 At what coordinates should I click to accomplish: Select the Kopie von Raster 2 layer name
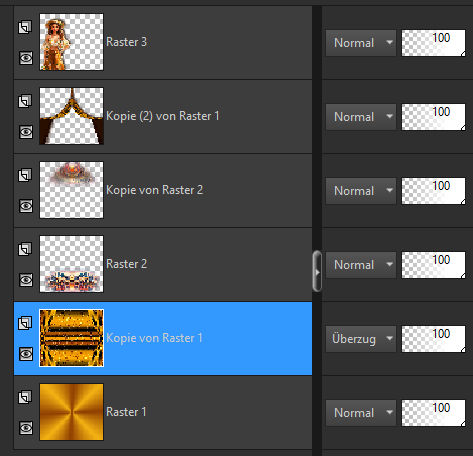coord(154,190)
